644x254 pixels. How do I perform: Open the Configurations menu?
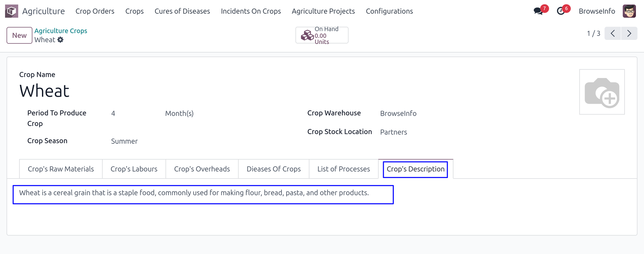(389, 11)
